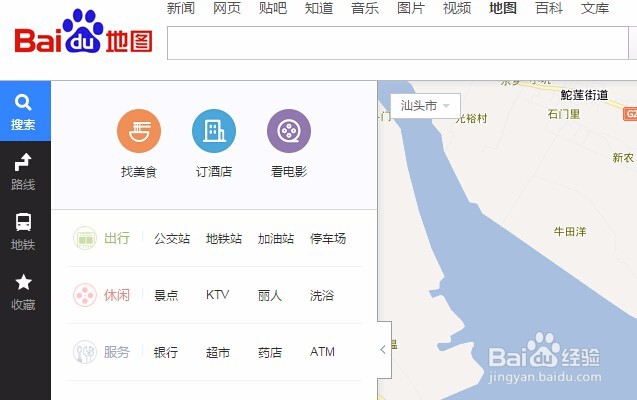The image size is (637, 400).
Task: Search for 银行 banks
Action: 166,352
